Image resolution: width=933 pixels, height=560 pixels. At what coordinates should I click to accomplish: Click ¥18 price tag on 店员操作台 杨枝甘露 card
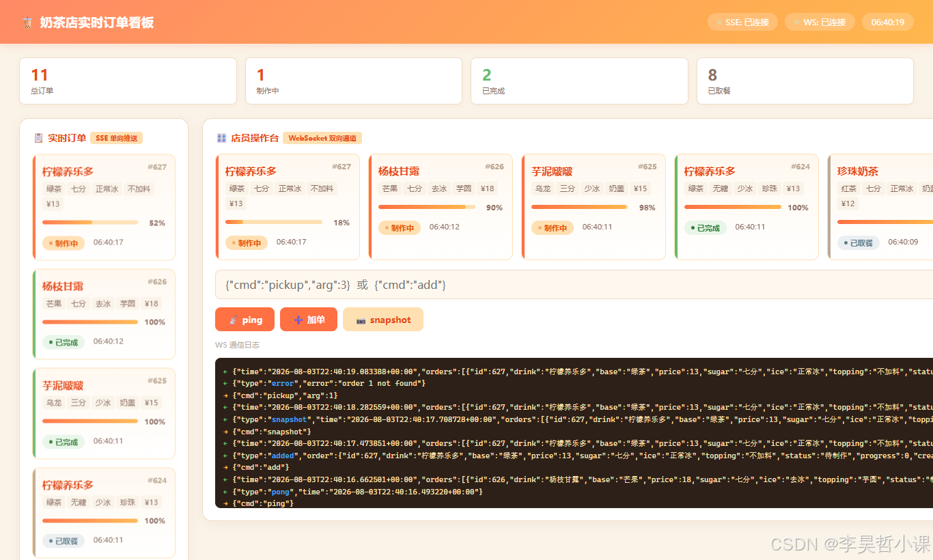click(x=487, y=188)
